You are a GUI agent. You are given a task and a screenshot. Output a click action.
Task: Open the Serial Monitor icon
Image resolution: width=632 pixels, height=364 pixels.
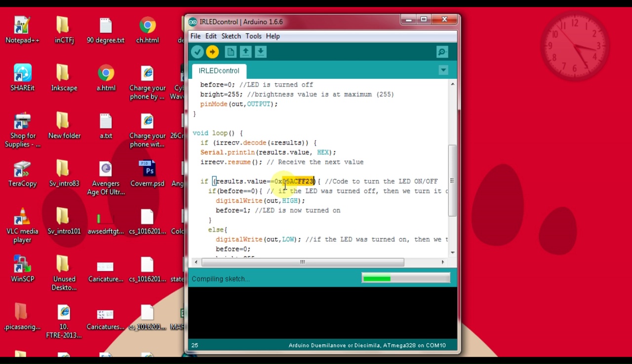pyautogui.click(x=442, y=52)
